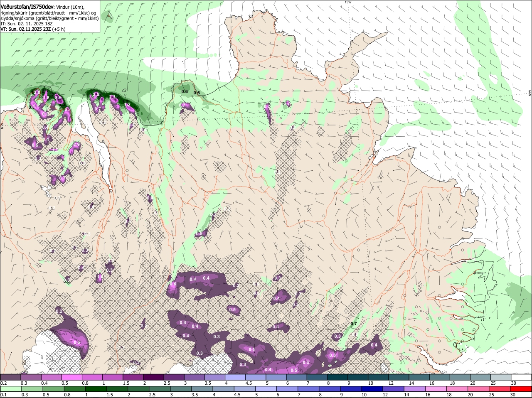Click the '0.2' label under upper legend row

tap(3, 383)
